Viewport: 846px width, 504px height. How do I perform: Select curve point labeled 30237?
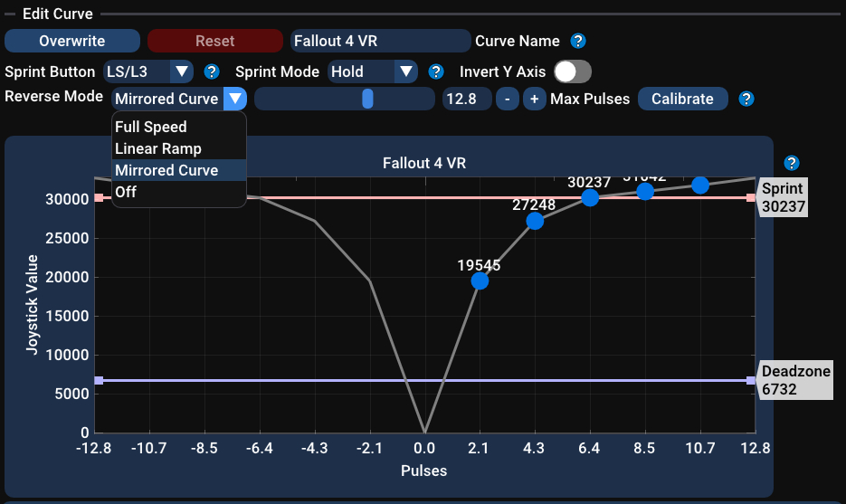(590, 197)
